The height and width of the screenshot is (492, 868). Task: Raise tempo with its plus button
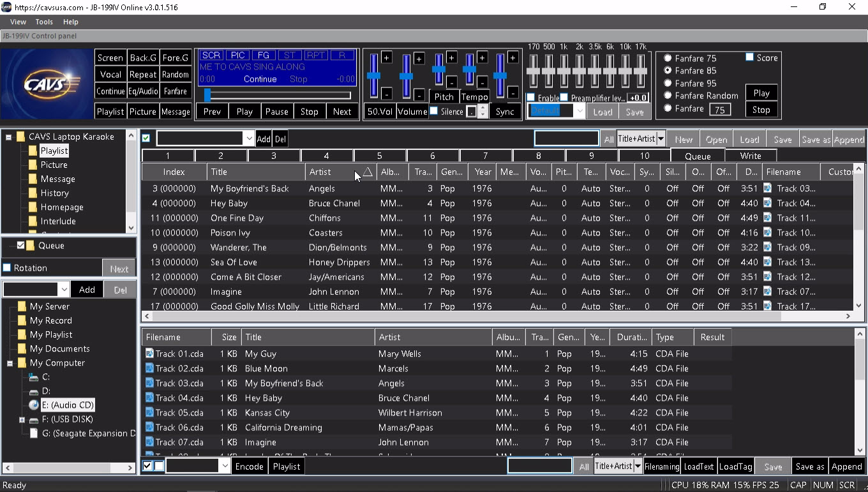[x=482, y=58]
